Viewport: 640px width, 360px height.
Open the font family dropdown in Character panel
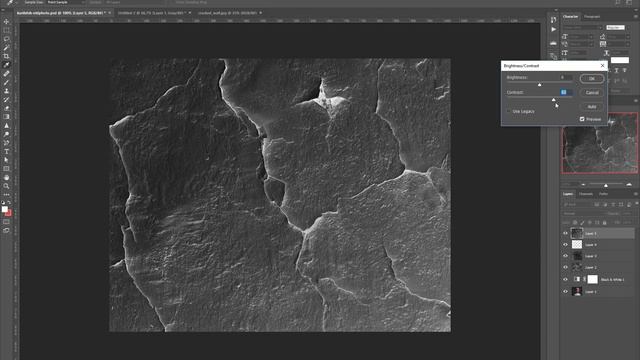[x=582, y=28]
